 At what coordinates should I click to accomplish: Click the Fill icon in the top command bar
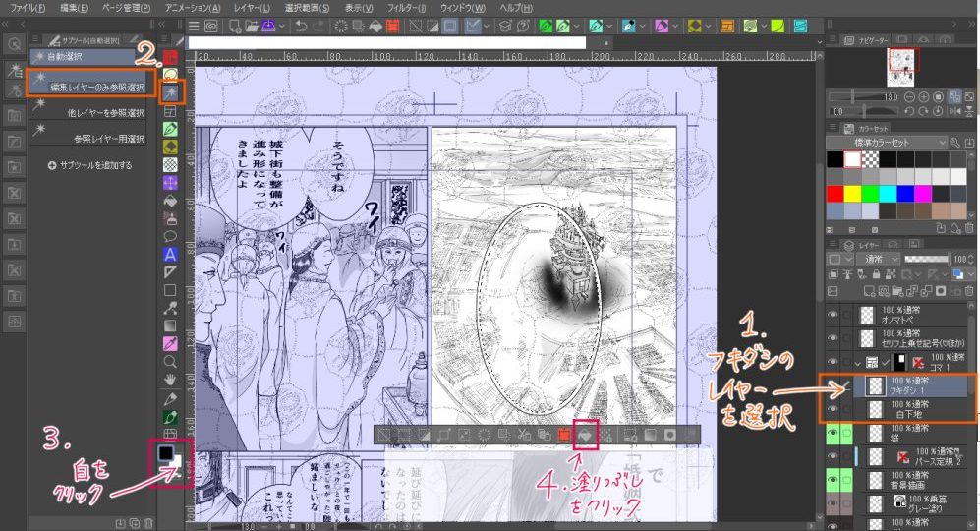pos(375,27)
